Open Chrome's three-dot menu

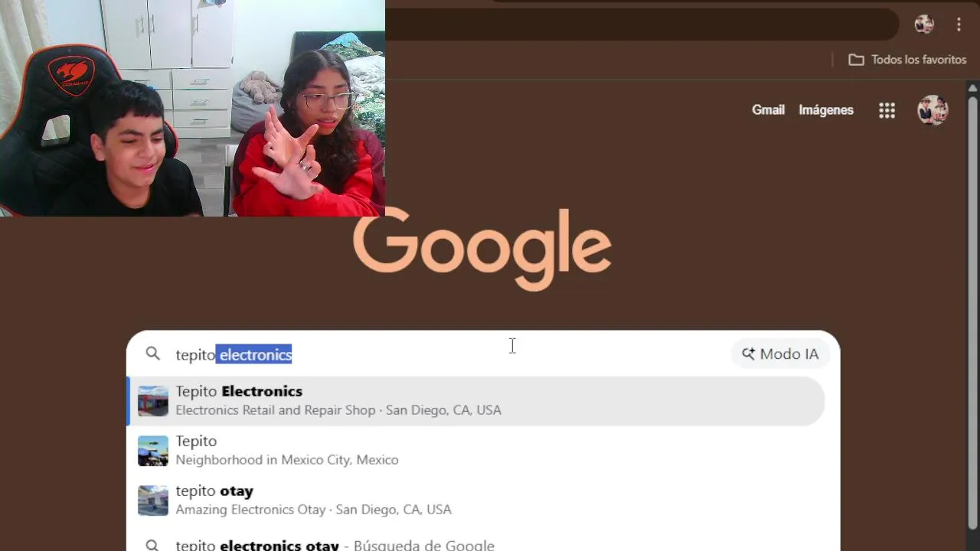pos(959,24)
